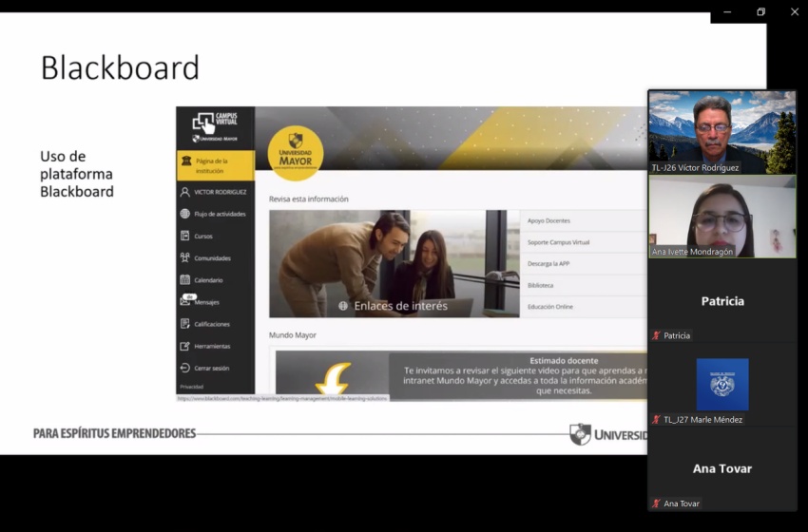Click the blackboard.com URL status text
This screenshot has height=532, width=808.
(282, 398)
